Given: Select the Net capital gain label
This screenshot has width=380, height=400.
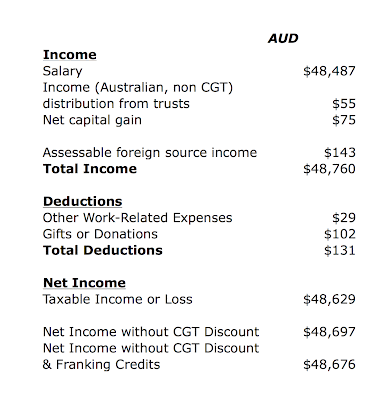Looking at the screenshot, I should (92, 120).
